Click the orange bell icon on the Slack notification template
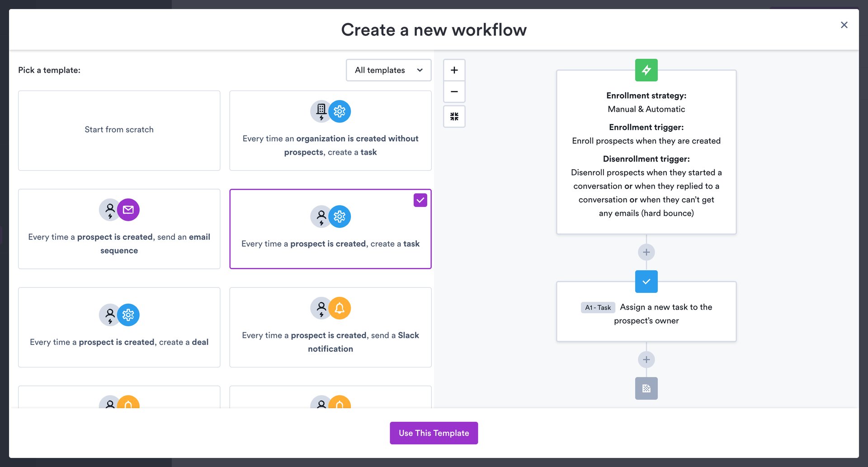This screenshot has width=868, height=467. 340,308
